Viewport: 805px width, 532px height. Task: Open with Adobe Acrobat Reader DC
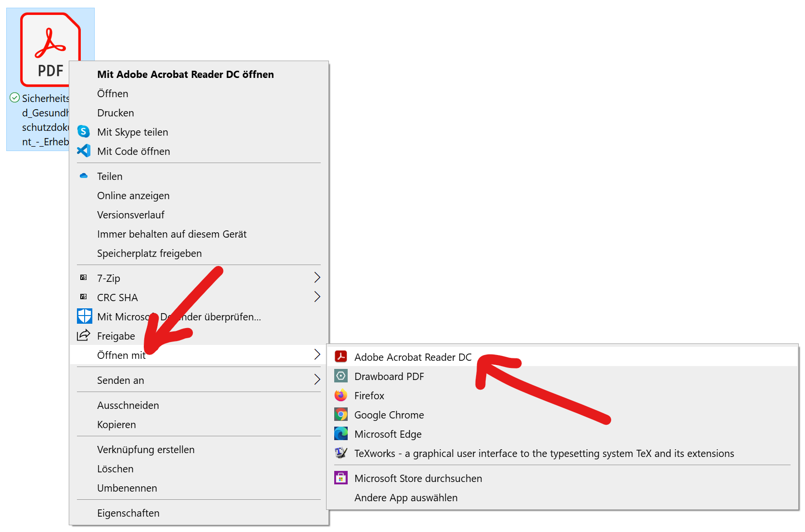562,357
